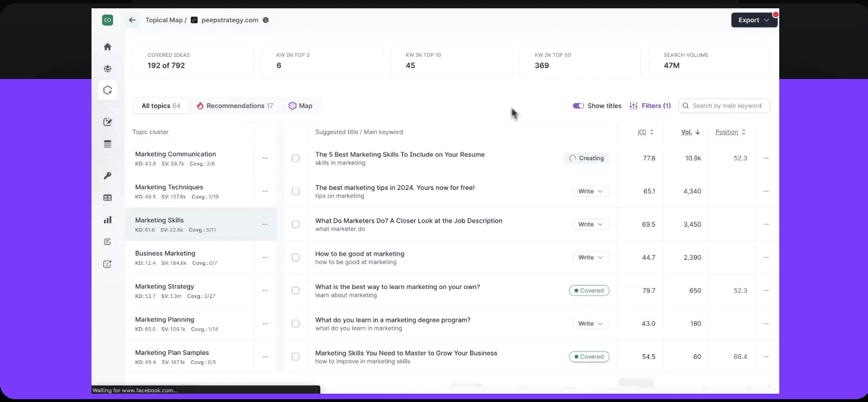Open the bar chart icon in the sidebar

click(107, 220)
